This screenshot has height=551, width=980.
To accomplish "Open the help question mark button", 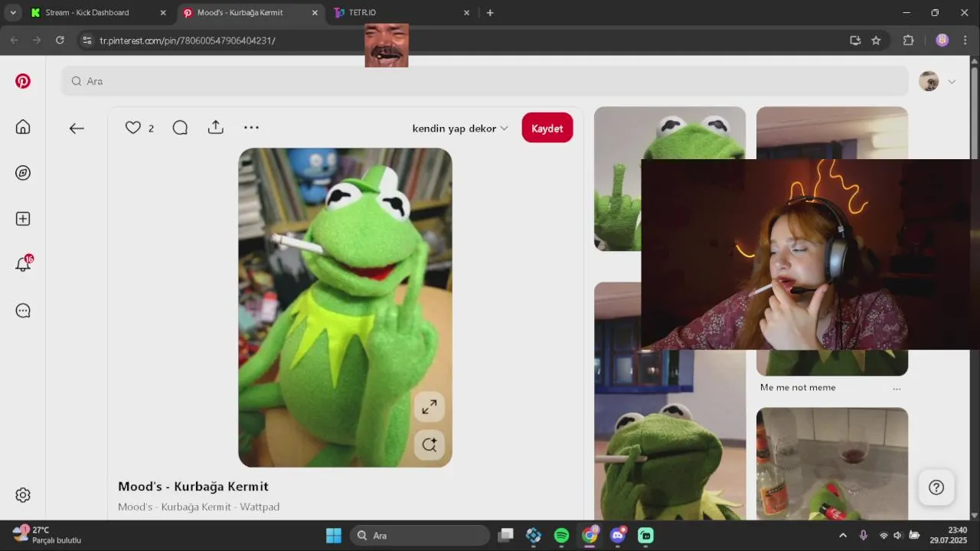I will [936, 487].
